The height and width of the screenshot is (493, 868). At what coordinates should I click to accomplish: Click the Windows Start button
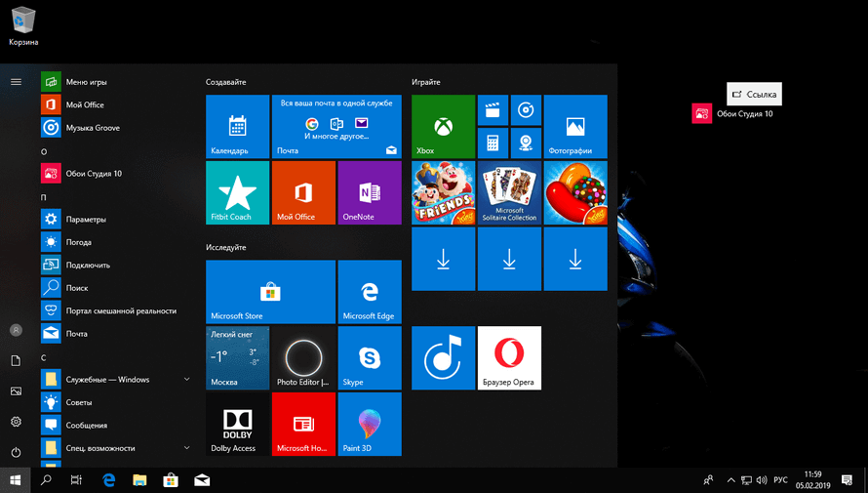[16, 480]
